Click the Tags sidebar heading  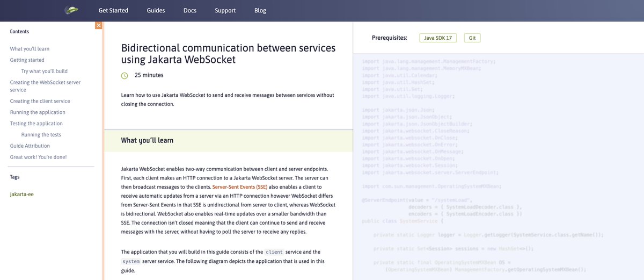(x=16, y=177)
